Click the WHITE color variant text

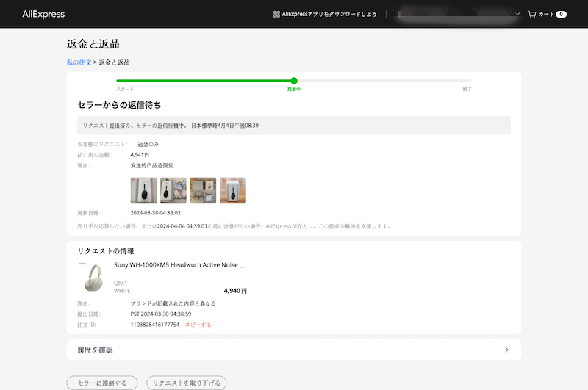coord(122,291)
